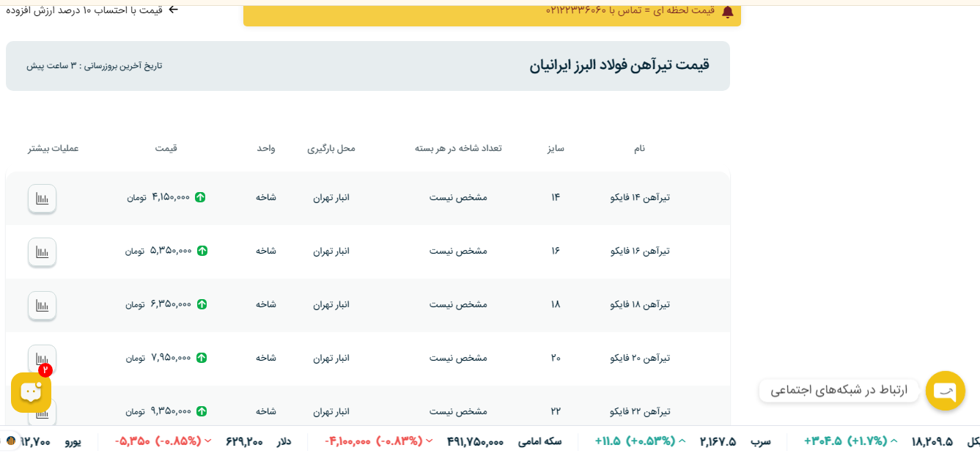Select the دلار item in price ticker
This screenshot has width=980, height=456.
pyautogui.click(x=284, y=441)
